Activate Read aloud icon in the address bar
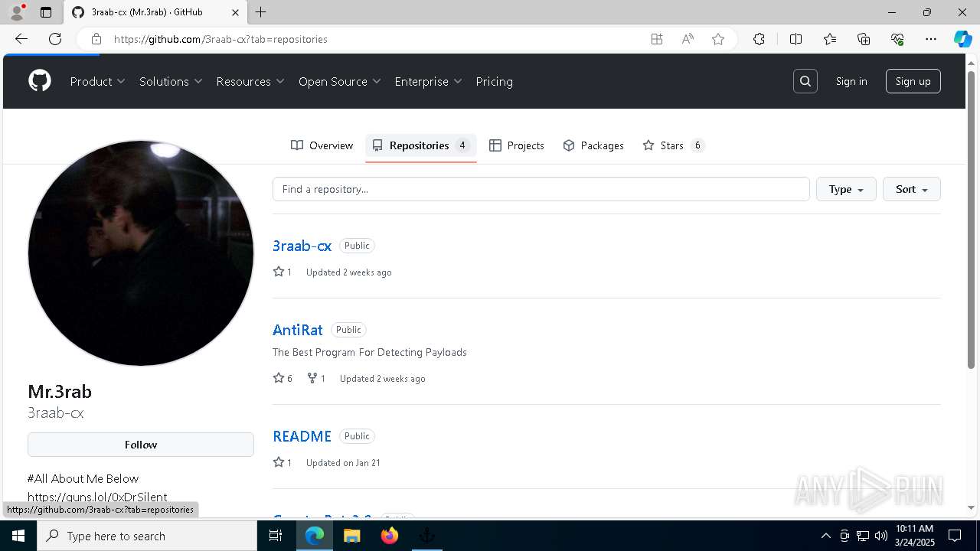The height and width of the screenshot is (551, 980). [x=688, y=39]
